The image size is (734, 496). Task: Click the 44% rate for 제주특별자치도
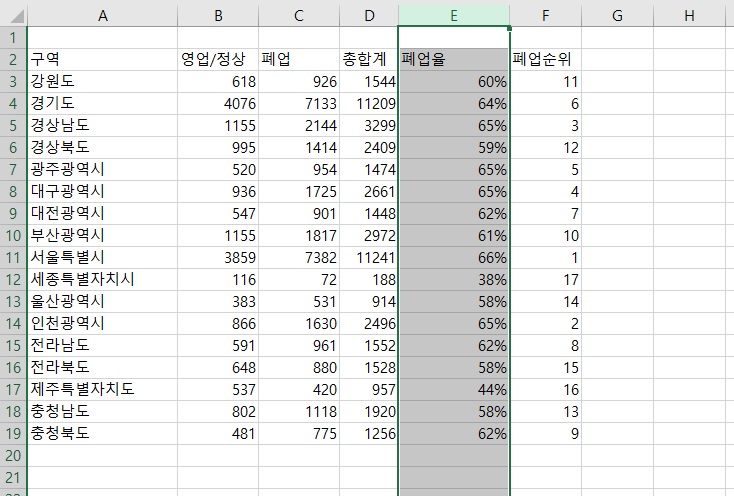click(x=454, y=390)
